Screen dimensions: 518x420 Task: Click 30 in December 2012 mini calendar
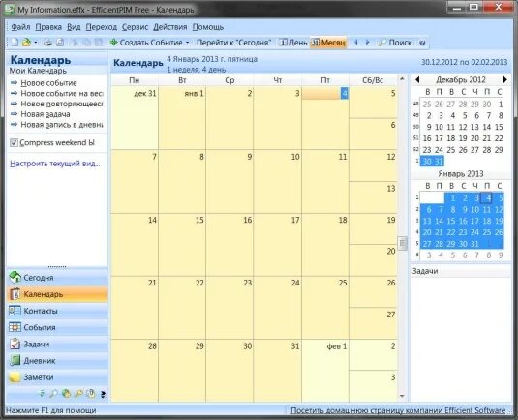[427, 162]
